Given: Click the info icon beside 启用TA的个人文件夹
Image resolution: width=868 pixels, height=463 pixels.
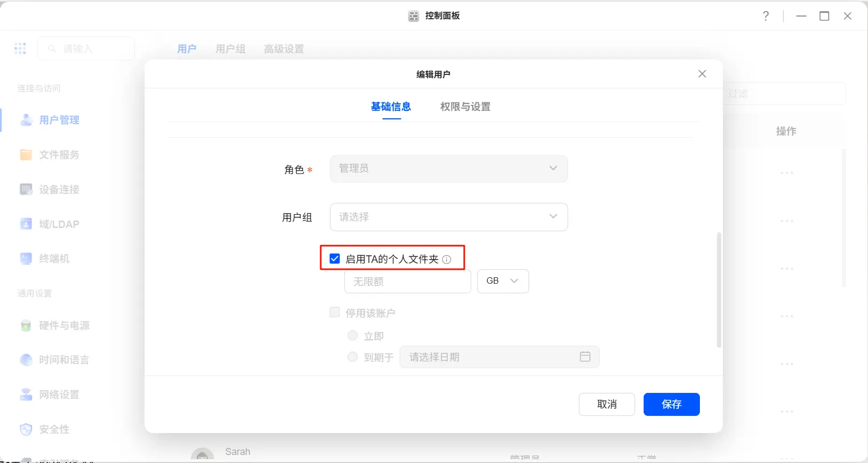Looking at the screenshot, I should coord(447,260).
